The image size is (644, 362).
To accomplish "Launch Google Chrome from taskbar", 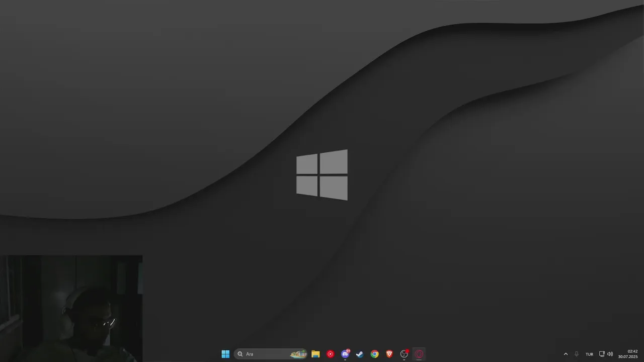I will [x=374, y=354].
